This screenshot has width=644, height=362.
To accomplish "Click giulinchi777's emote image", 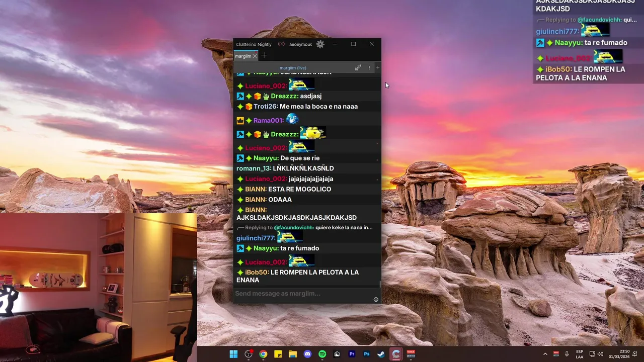I will tap(290, 236).
